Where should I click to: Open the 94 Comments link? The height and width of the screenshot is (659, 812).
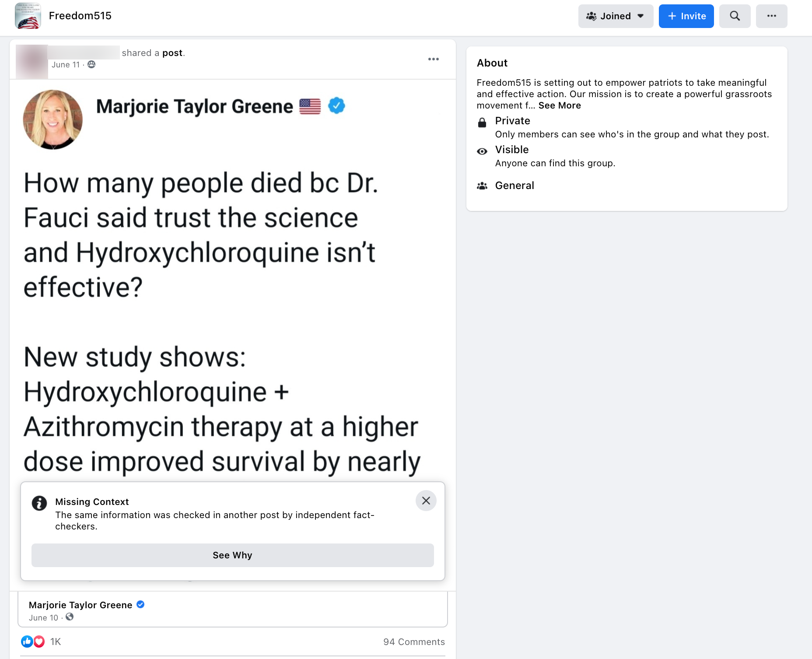point(414,641)
